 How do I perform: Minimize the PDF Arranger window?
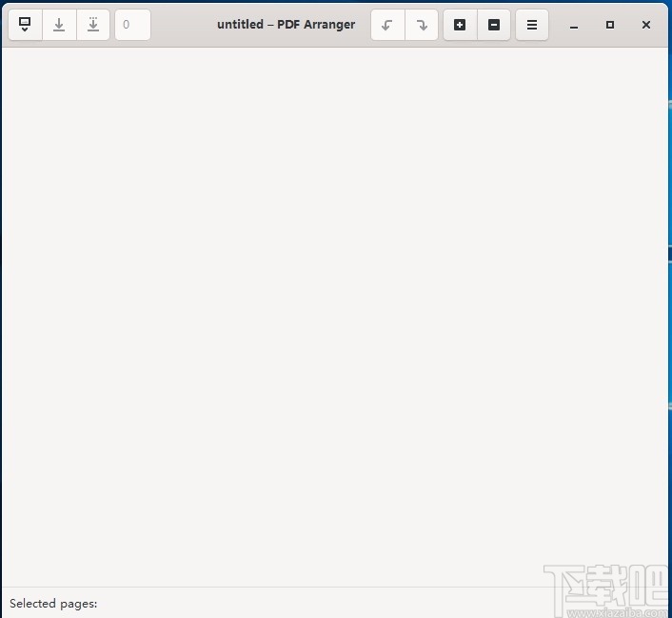[574, 26]
